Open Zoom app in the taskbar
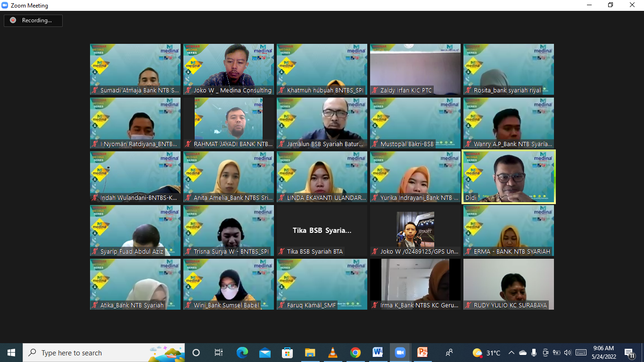The image size is (644, 362). [400, 353]
